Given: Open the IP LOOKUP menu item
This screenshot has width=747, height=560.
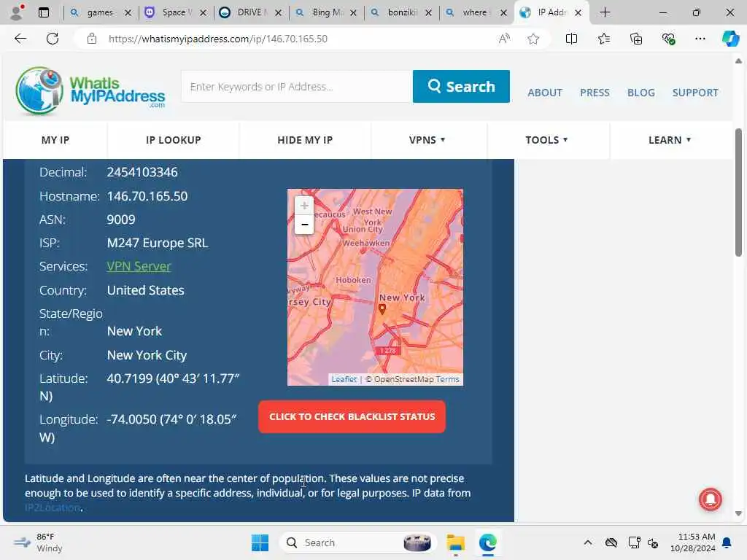Looking at the screenshot, I should pyautogui.click(x=174, y=140).
